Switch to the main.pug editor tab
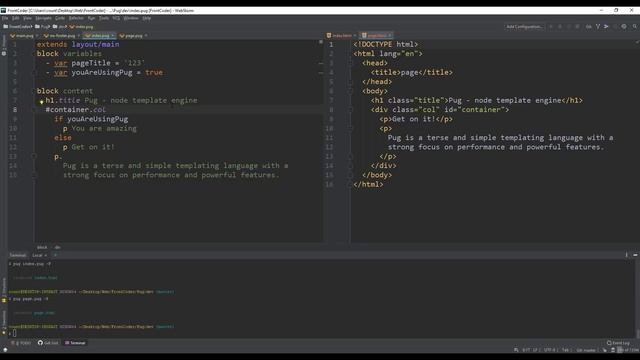Viewport: 640px width, 360px height. (24, 36)
